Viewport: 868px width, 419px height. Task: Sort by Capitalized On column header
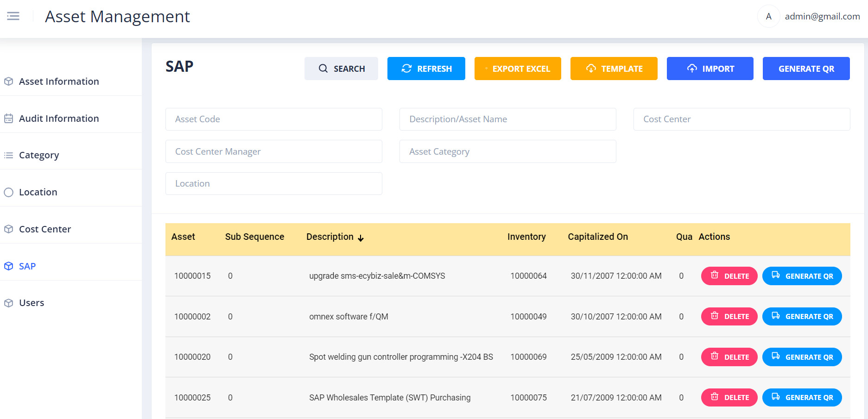(598, 237)
